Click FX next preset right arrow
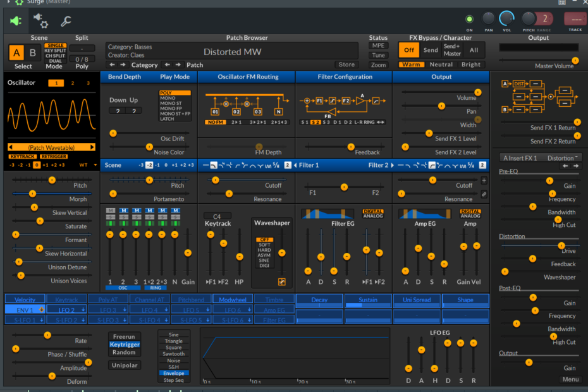The width and height of the screenshot is (588, 392). pyautogui.click(x=576, y=166)
